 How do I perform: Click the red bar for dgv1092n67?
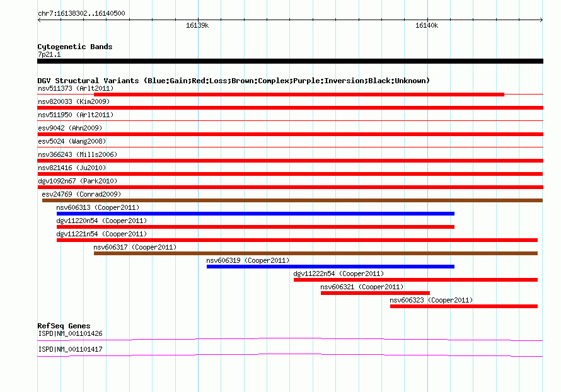click(290, 187)
